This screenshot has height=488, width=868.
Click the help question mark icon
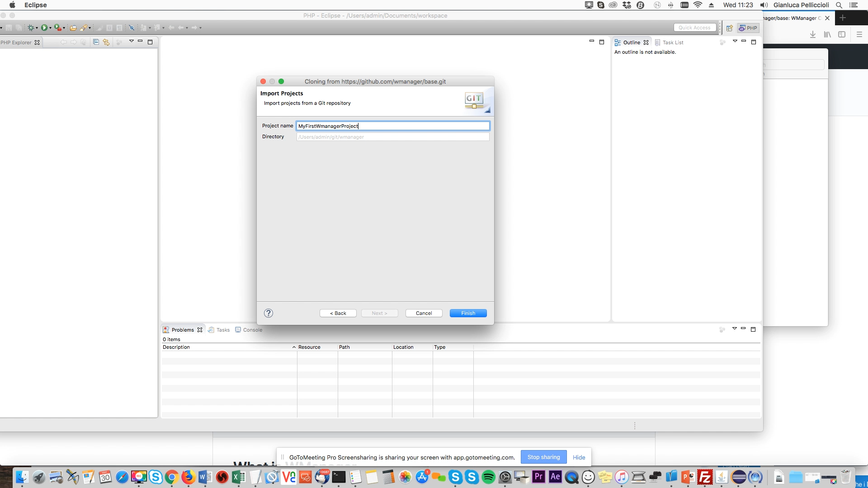(269, 313)
